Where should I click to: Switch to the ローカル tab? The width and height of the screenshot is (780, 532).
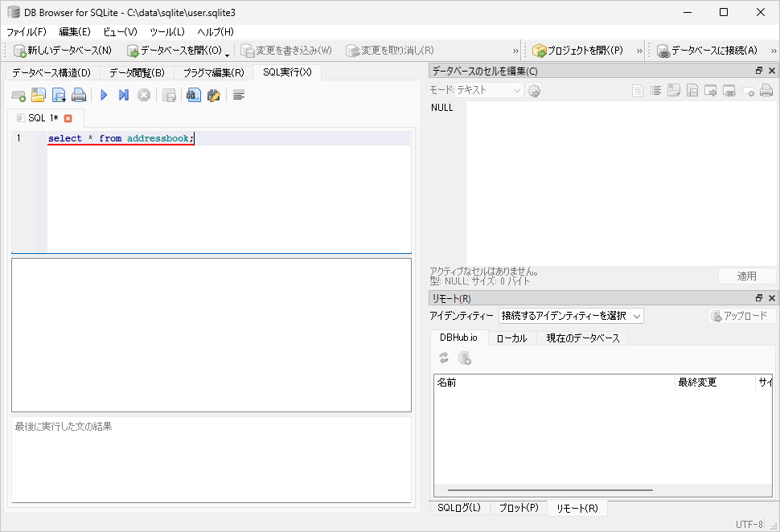[513, 338]
